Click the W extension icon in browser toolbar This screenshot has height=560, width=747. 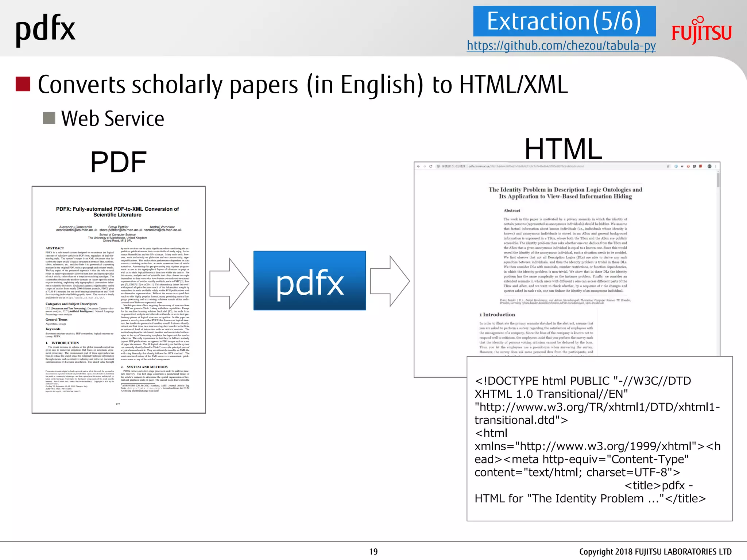[x=682, y=166]
